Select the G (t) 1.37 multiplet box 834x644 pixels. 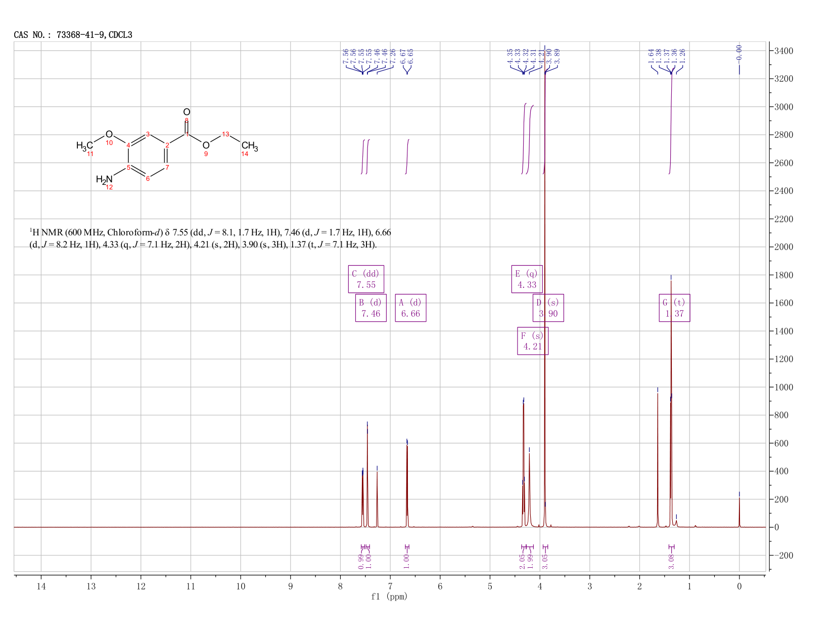click(674, 308)
